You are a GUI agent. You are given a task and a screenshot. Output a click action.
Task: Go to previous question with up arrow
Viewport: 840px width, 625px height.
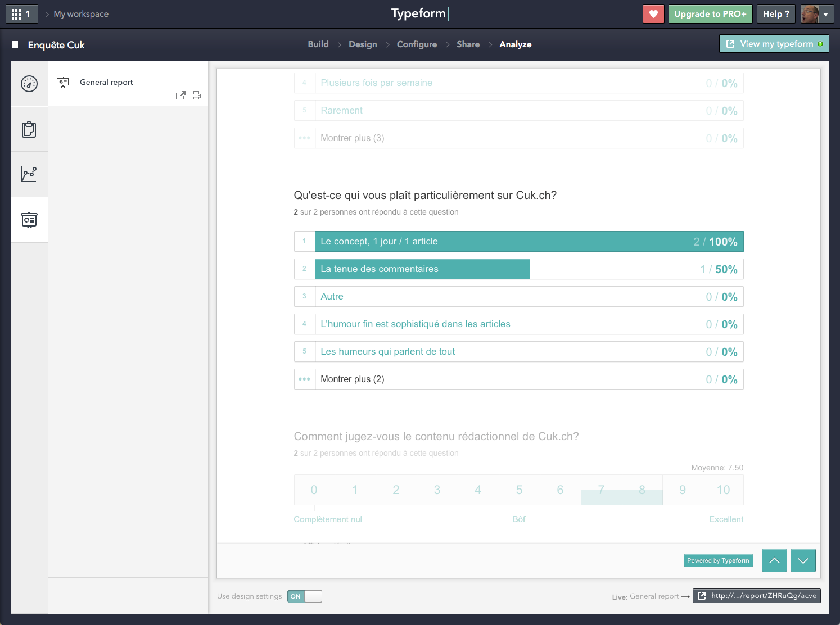tap(774, 560)
